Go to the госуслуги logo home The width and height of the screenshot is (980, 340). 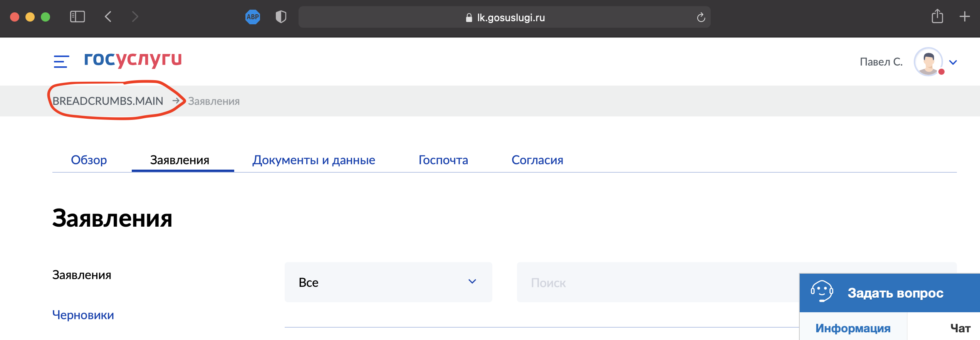click(x=133, y=60)
